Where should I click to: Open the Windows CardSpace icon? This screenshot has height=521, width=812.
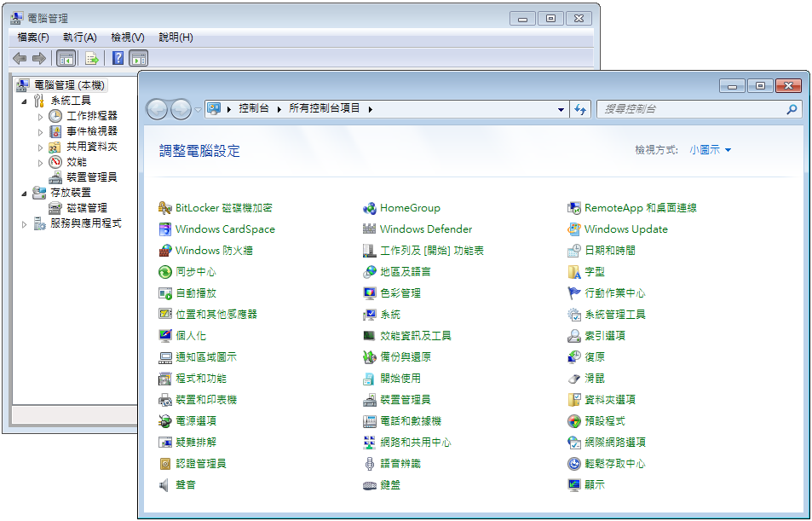click(164, 229)
